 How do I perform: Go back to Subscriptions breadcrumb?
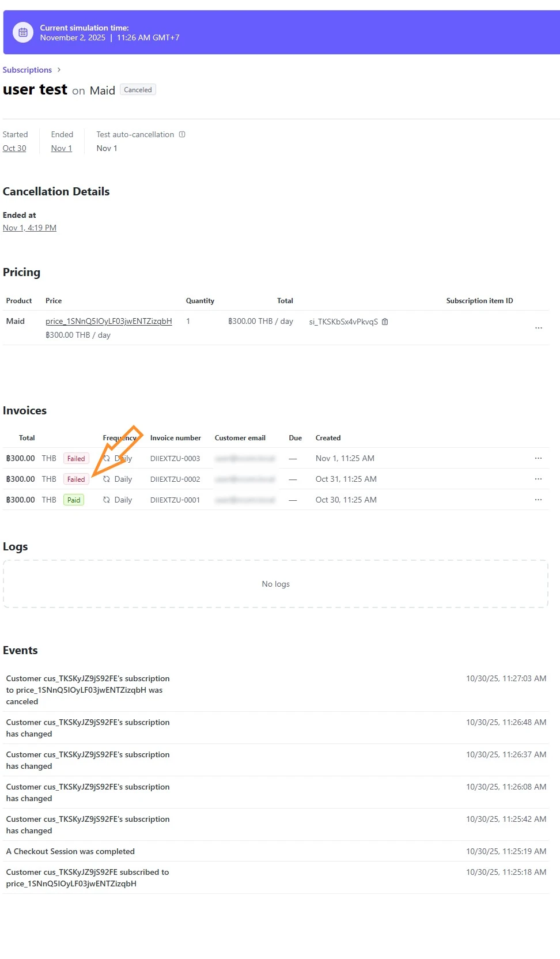tap(27, 70)
